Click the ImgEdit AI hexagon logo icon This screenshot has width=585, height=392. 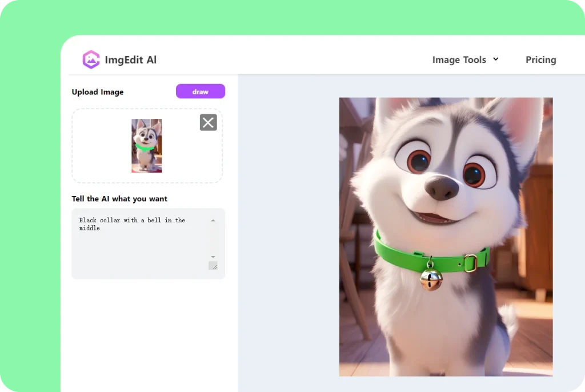tap(91, 59)
